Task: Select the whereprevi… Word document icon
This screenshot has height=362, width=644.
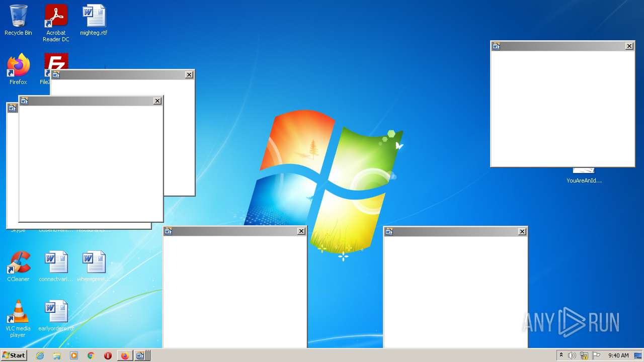Action: 94,266
